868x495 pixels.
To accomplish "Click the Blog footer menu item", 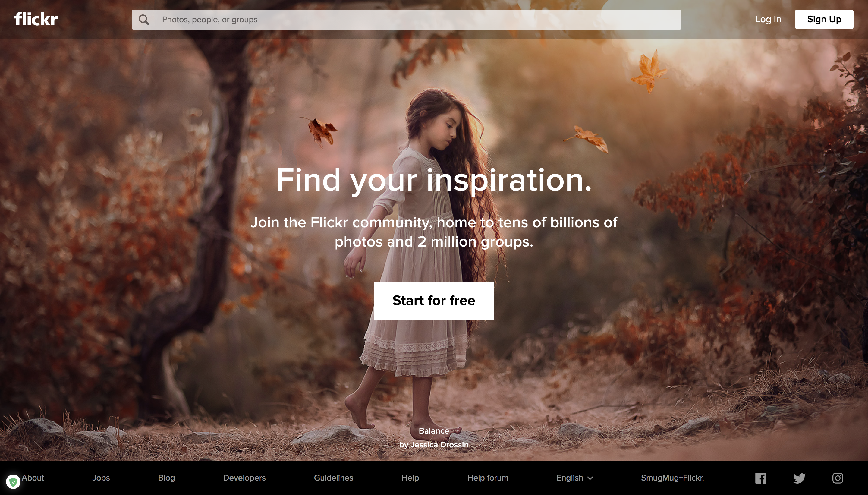I will (166, 478).
